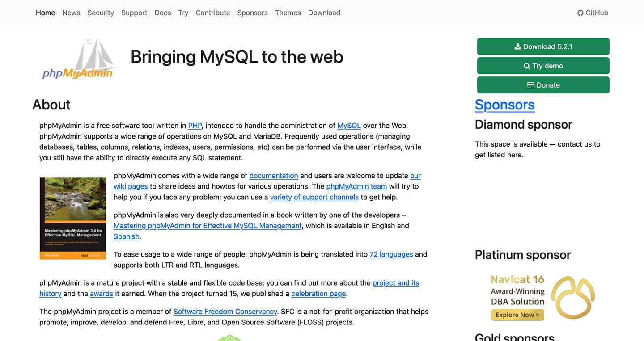Click the About heading

click(51, 105)
